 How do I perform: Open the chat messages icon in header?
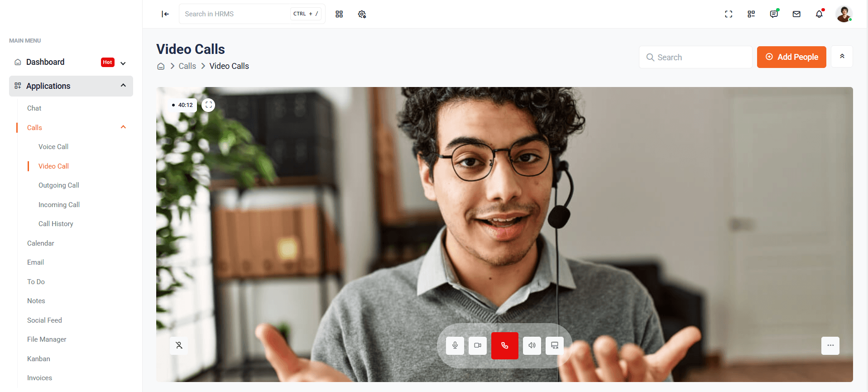coord(774,14)
